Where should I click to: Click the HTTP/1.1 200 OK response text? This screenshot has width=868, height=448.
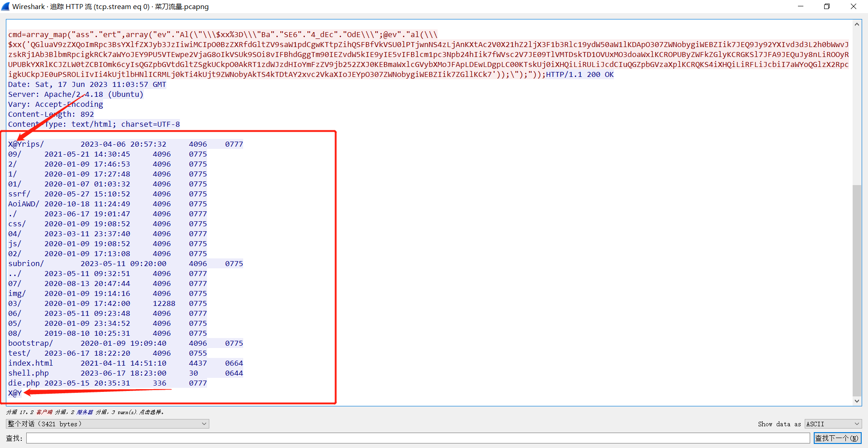point(580,75)
